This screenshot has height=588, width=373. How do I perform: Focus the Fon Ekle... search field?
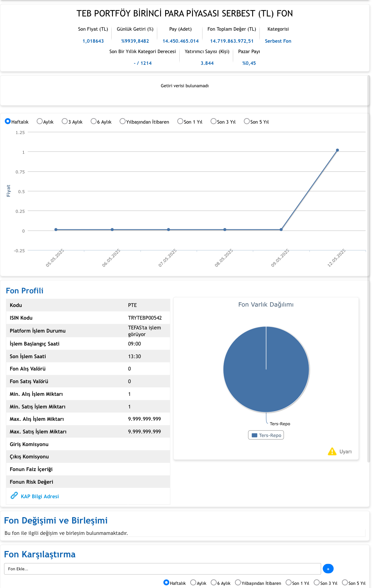pos(163,569)
